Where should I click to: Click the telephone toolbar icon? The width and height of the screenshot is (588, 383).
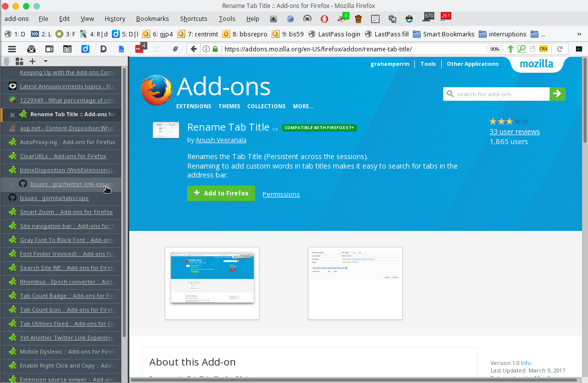coord(31,49)
